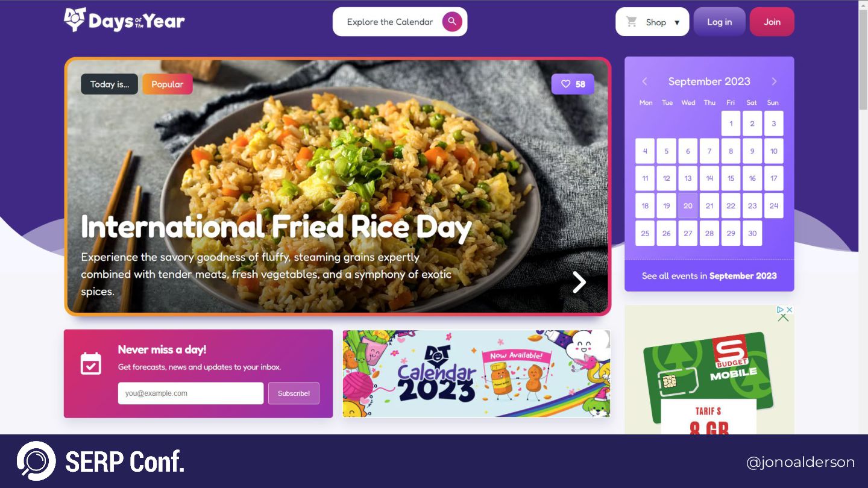Click the Join button
Image resolution: width=868 pixels, height=488 pixels.
(x=772, y=22)
